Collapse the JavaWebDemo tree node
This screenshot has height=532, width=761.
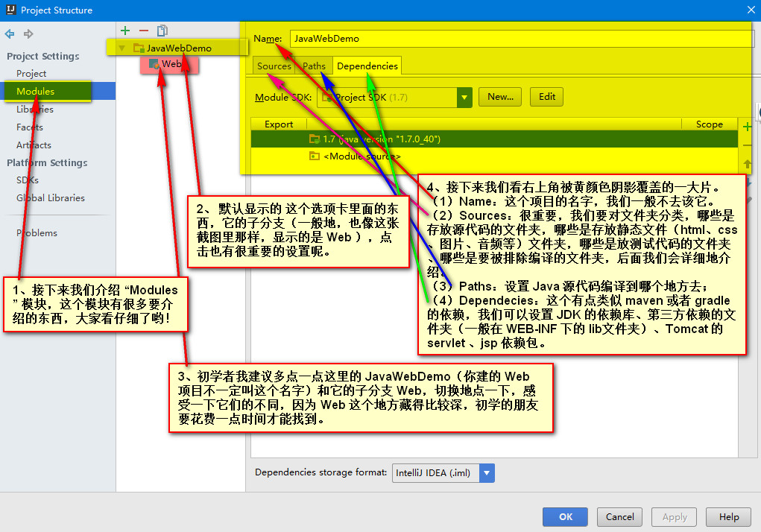click(122, 48)
